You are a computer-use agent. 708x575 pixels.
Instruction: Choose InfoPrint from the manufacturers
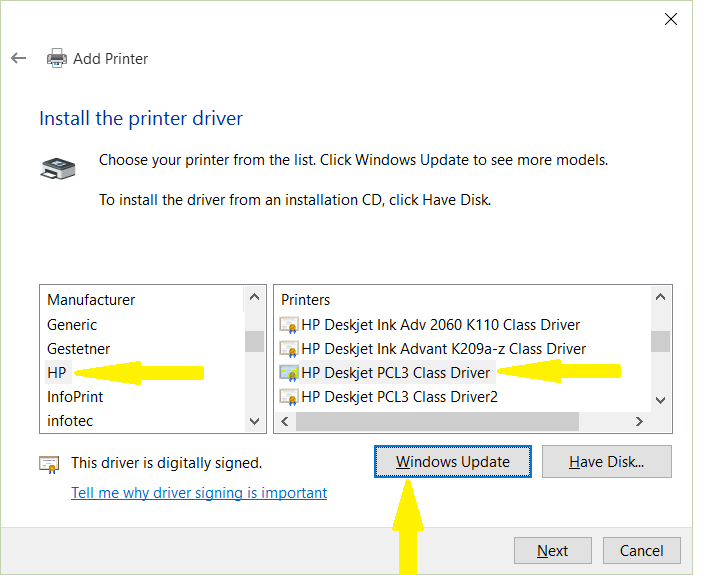pos(75,397)
